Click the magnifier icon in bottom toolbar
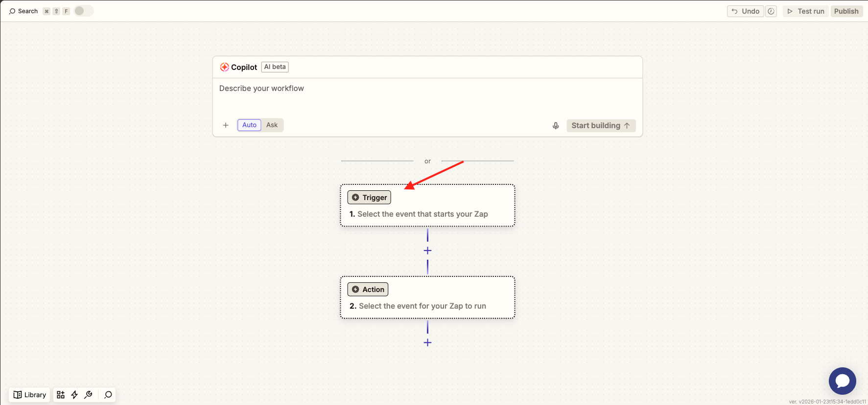This screenshot has width=868, height=405. pyautogui.click(x=108, y=395)
